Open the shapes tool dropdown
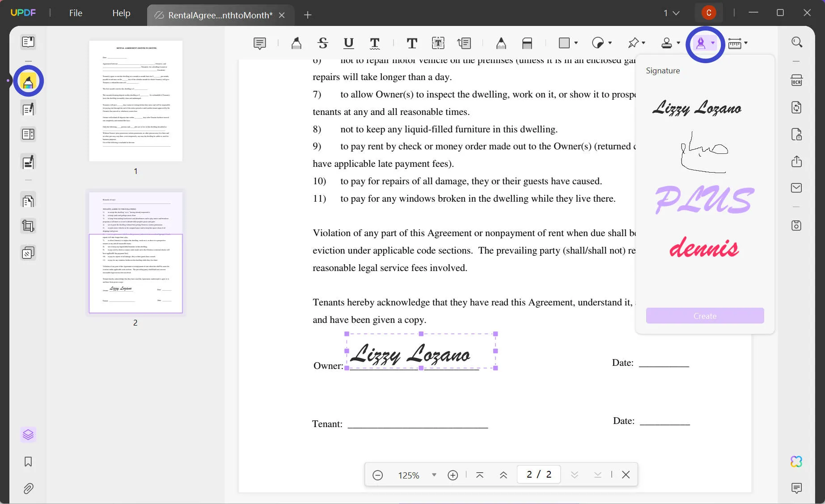The image size is (825, 504). 576,43
